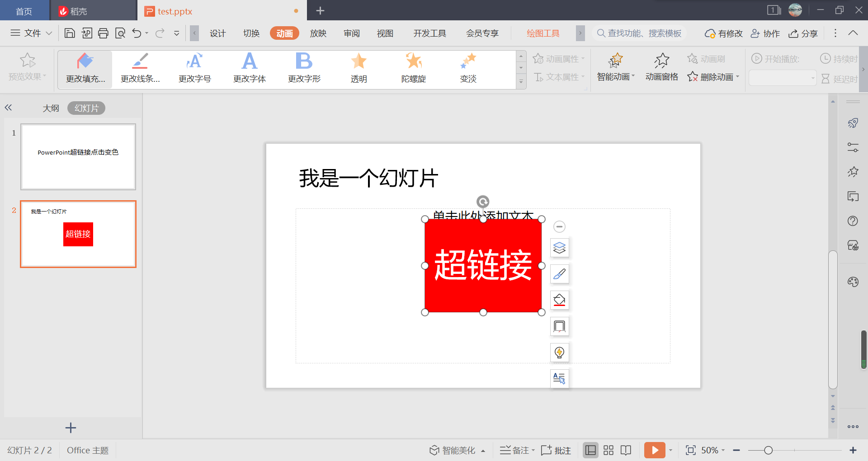
Task: Click the text selection icon beside shape
Action: pyautogui.click(x=560, y=378)
